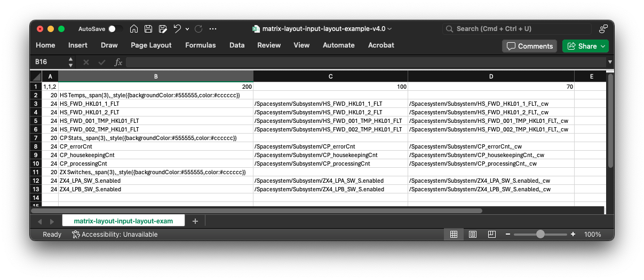Open the Data ribbon tab

237,45
